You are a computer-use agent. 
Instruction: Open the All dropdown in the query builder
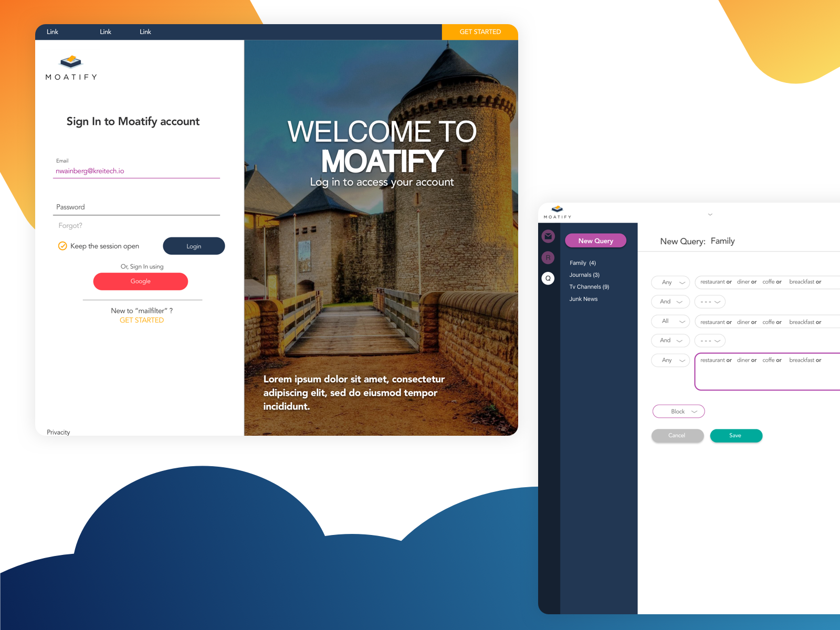670,321
